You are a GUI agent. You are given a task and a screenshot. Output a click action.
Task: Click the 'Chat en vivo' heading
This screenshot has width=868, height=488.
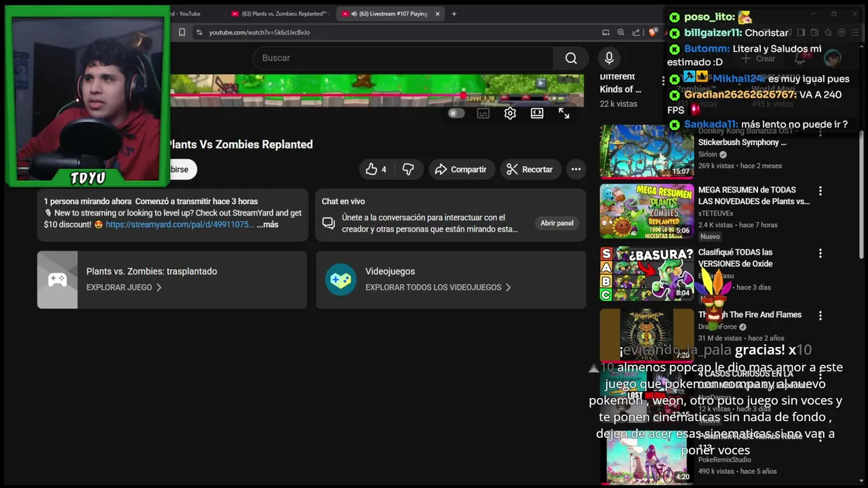[343, 201]
